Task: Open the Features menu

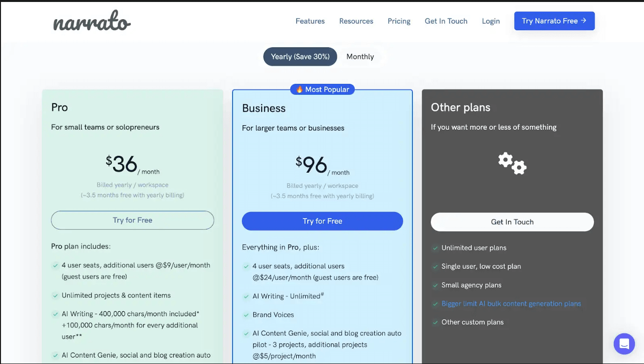Action: [310, 21]
